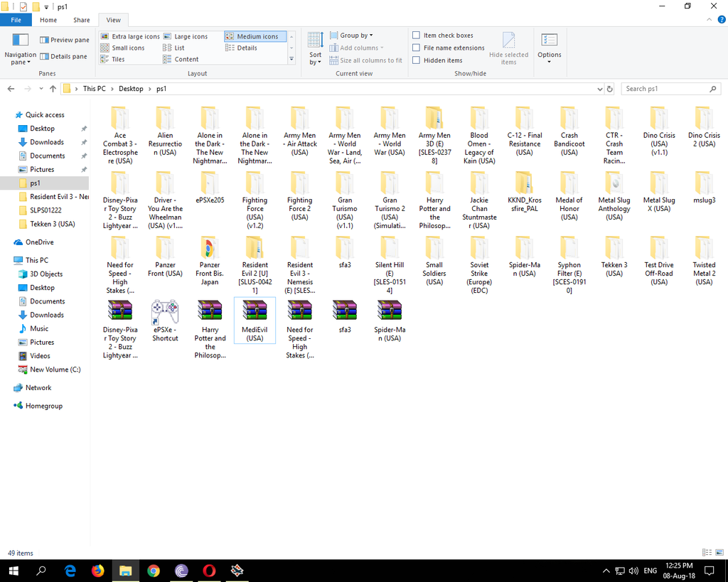The height and width of the screenshot is (582, 728).
Task: Open the Panzer Front Bis. Japan Chrome file
Action: [x=210, y=260]
